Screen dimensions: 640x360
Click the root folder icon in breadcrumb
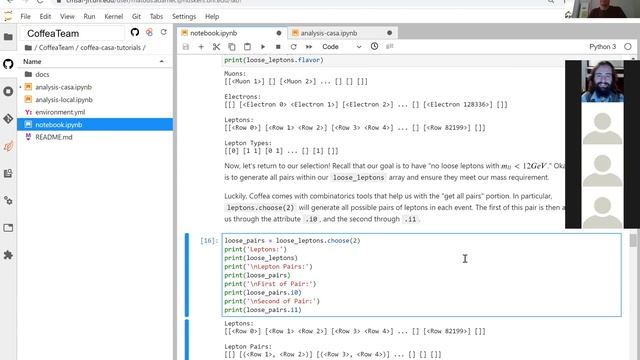tap(28, 48)
